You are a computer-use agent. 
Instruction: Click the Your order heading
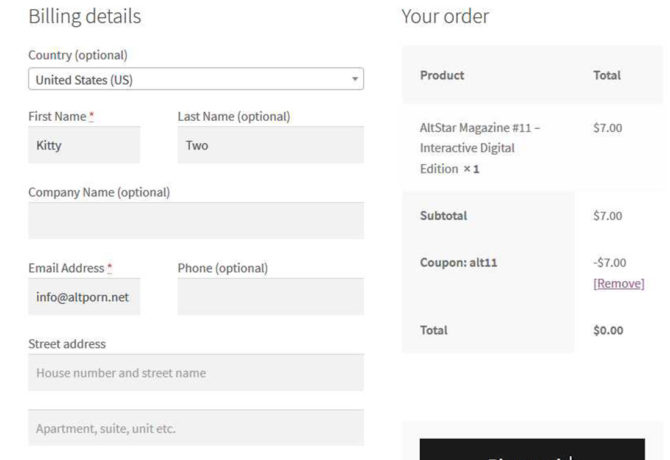point(445,17)
